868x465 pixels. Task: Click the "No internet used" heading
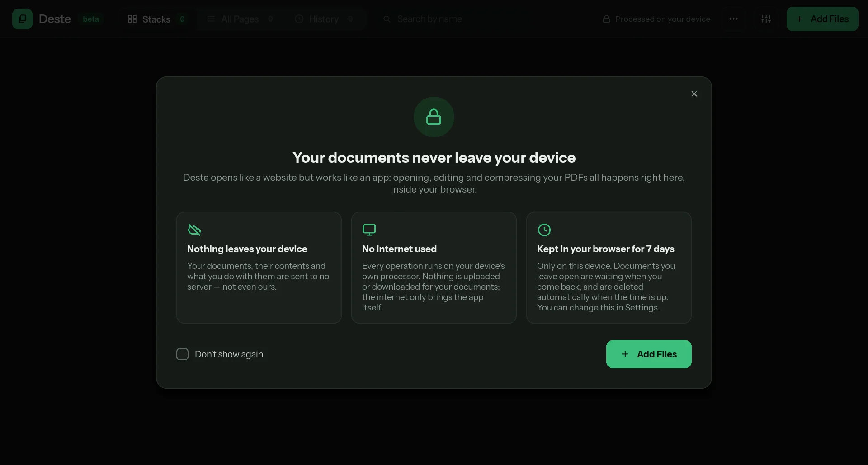point(399,249)
